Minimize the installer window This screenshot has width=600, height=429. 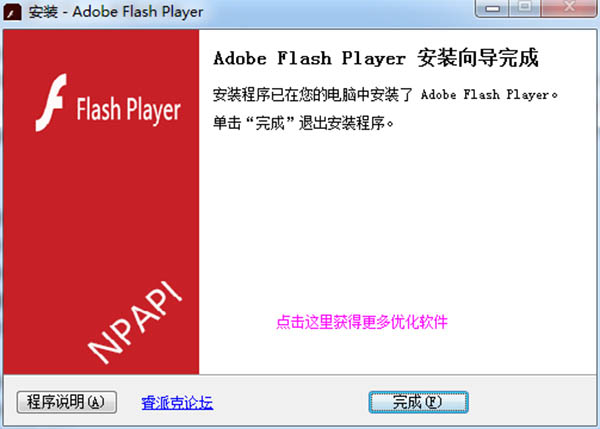[492, 8]
